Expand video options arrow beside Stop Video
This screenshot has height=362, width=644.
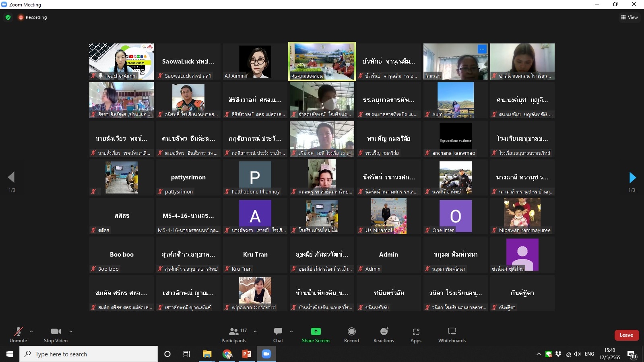[71, 331]
